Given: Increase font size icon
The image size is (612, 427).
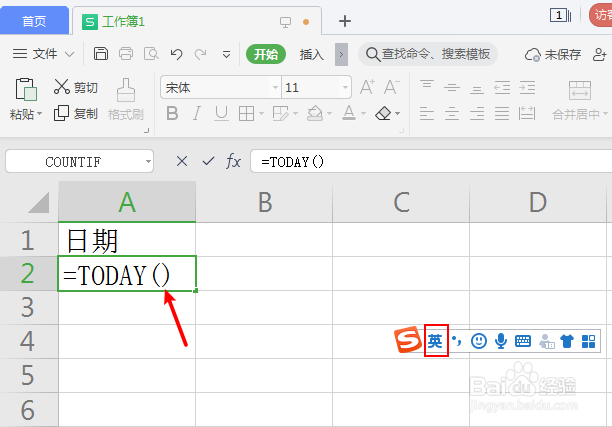Looking at the screenshot, I should [x=367, y=87].
